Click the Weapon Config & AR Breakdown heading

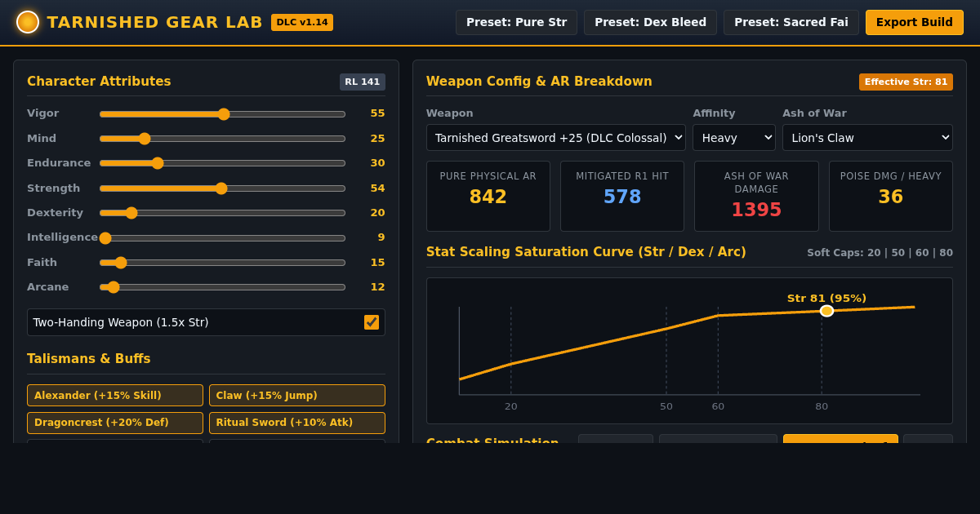(x=539, y=82)
